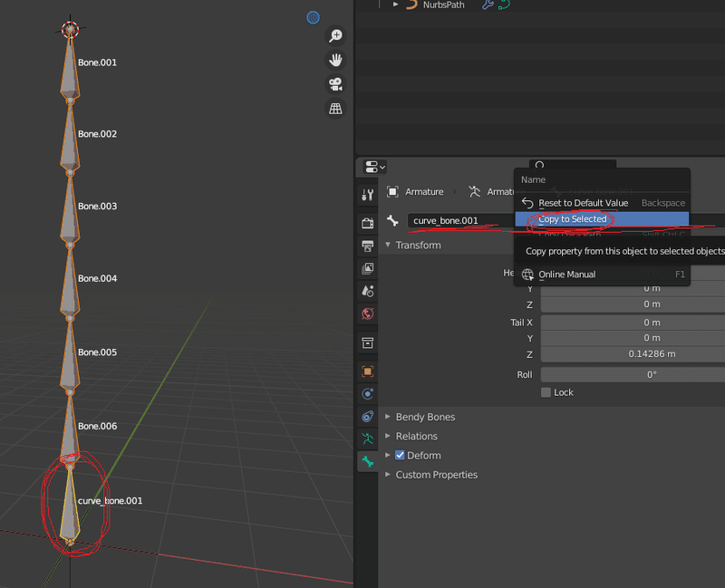This screenshot has width=725, height=588.
Task: Open the Tool properties tab
Action: tap(368, 195)
